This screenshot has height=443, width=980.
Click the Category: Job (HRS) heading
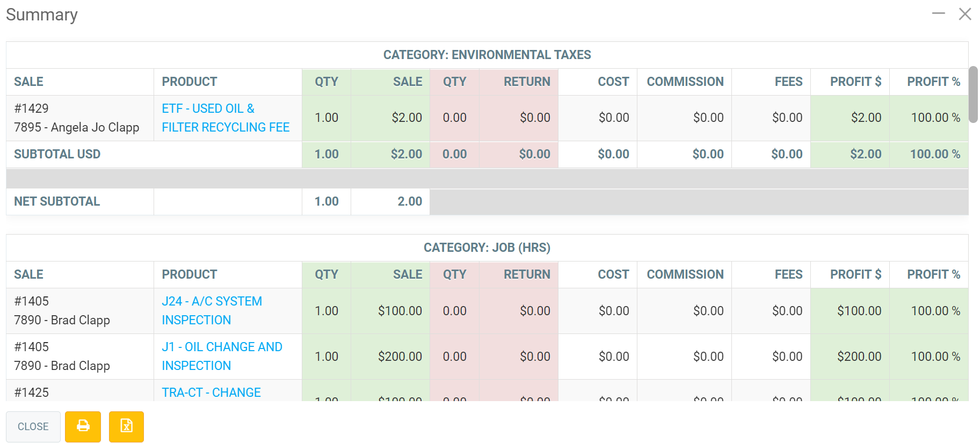pos(487,248)
